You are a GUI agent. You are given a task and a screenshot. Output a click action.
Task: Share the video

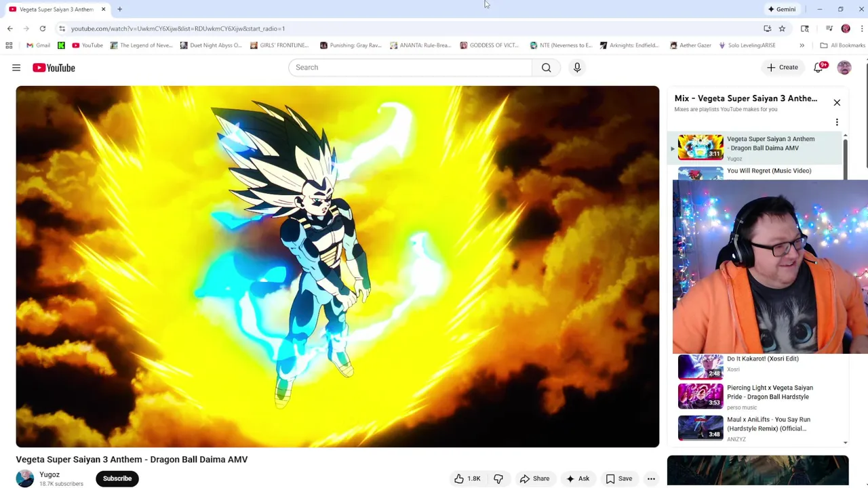[x=534, y=479]
